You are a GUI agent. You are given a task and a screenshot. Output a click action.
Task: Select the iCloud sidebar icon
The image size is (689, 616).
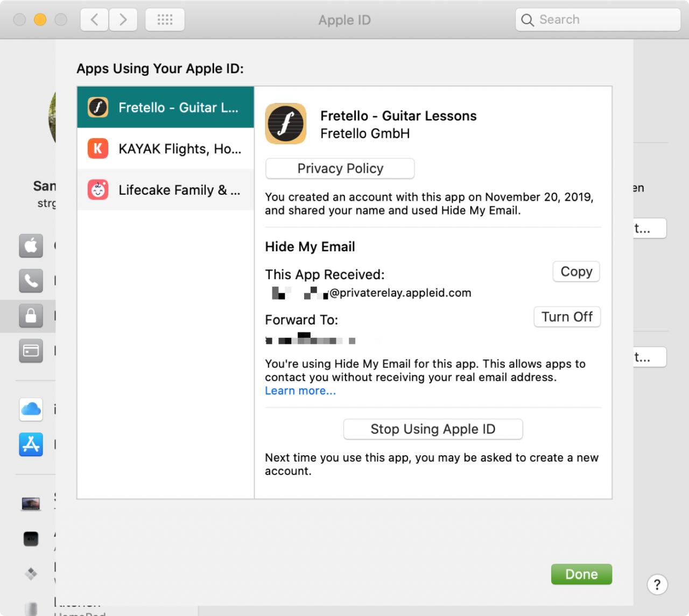[x=31, y=410]
